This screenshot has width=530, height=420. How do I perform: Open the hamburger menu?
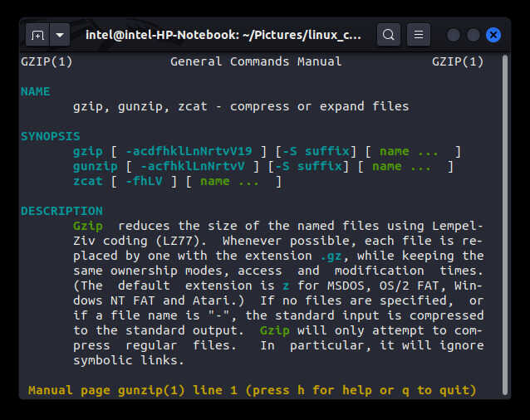click(419, 34)
